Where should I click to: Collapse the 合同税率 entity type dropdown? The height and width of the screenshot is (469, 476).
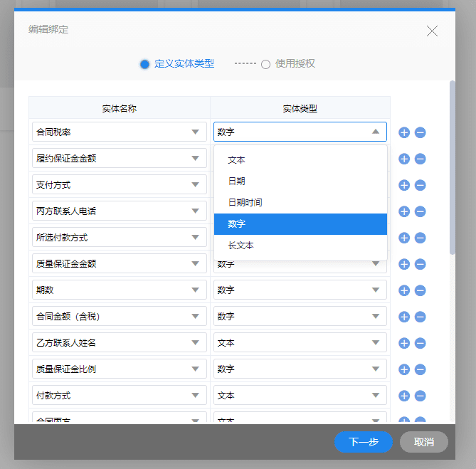tap(300, 132)
